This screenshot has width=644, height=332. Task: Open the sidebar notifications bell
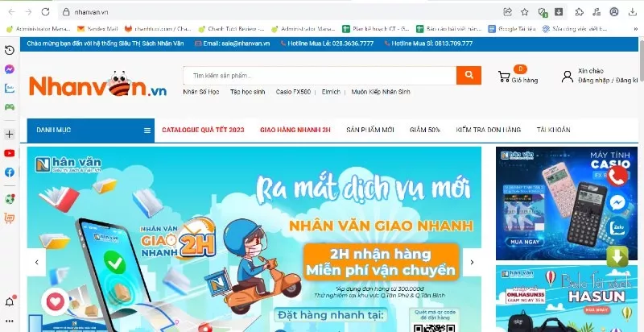click(10, 302)
